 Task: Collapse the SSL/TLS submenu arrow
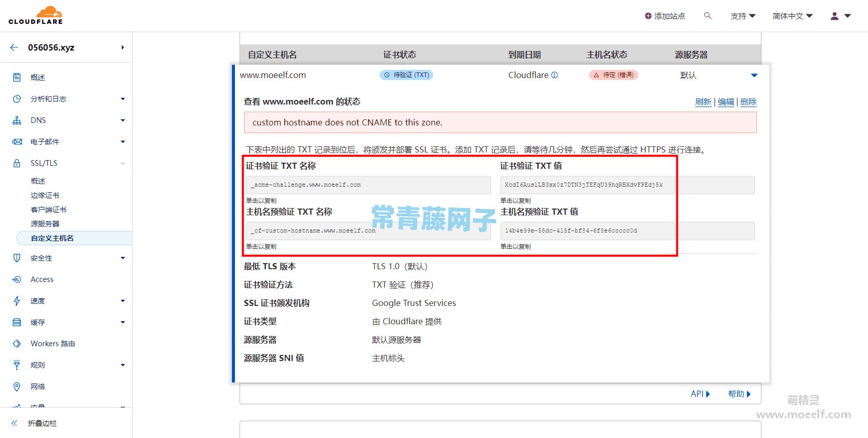[x=123, y=163]
